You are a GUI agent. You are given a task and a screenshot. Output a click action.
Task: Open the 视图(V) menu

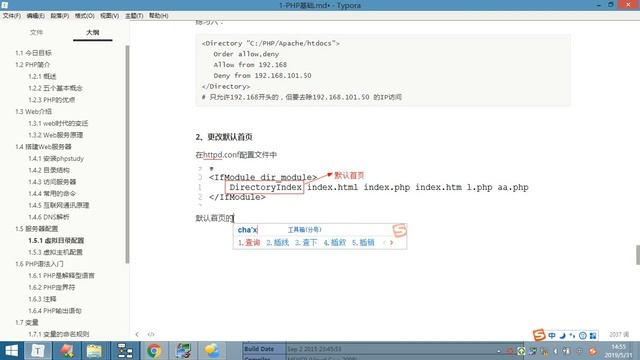pyautogui.click(x=109, y=16)
